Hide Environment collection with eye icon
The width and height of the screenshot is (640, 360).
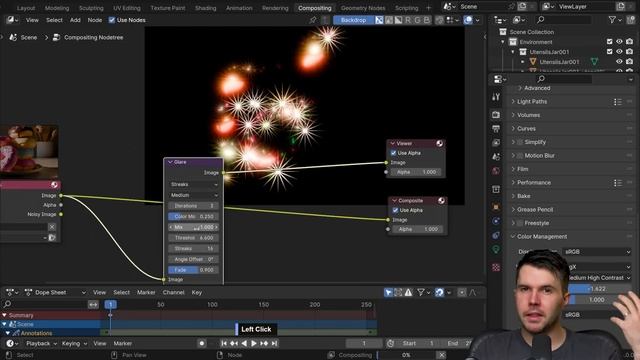coord(619,42)
